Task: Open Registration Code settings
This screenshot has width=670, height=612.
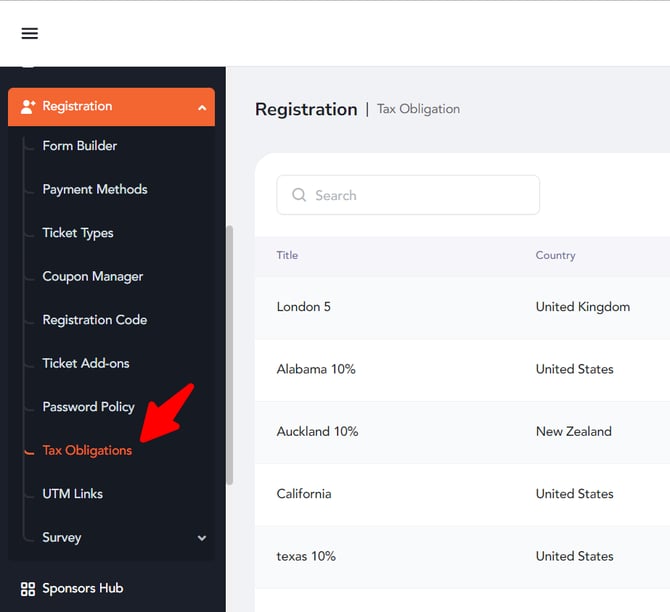Action: [94, 320]
